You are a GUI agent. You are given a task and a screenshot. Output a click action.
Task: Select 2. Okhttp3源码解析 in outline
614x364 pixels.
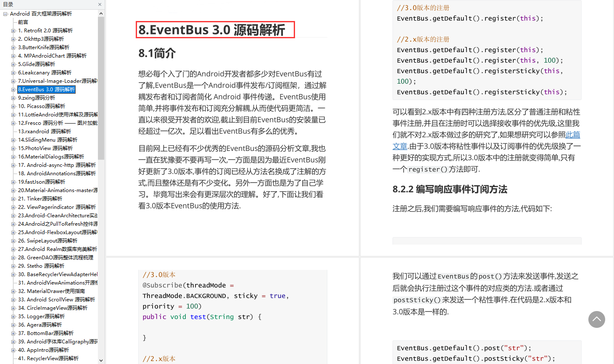41,39
